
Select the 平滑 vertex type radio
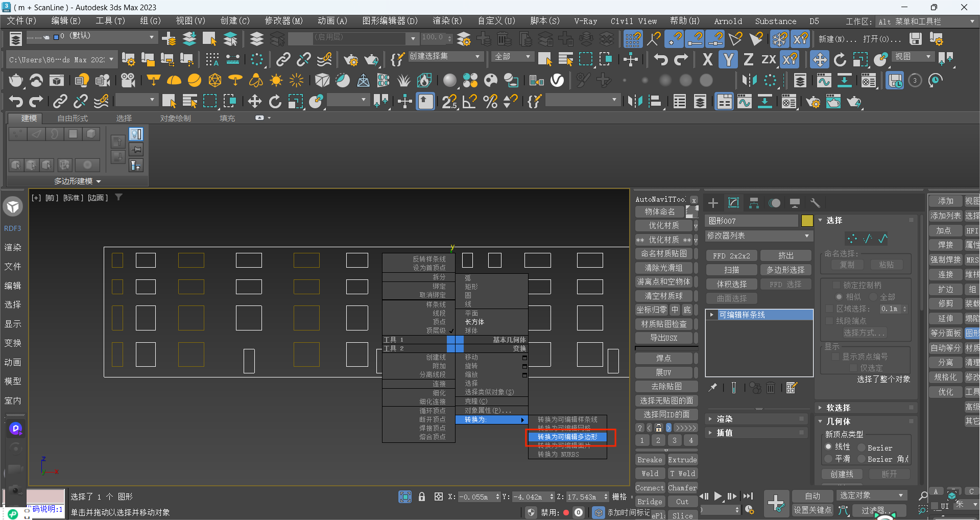pyautogui.click(x=828, y=459)
